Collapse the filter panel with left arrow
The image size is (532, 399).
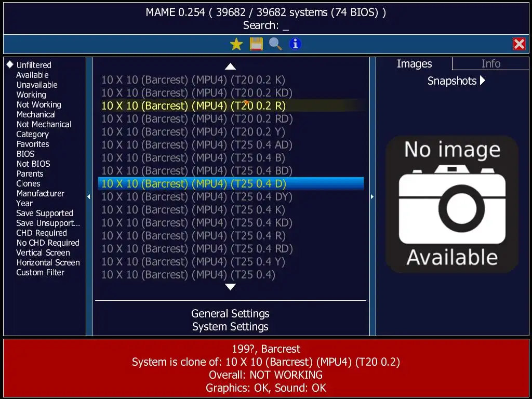click(89, 196)
